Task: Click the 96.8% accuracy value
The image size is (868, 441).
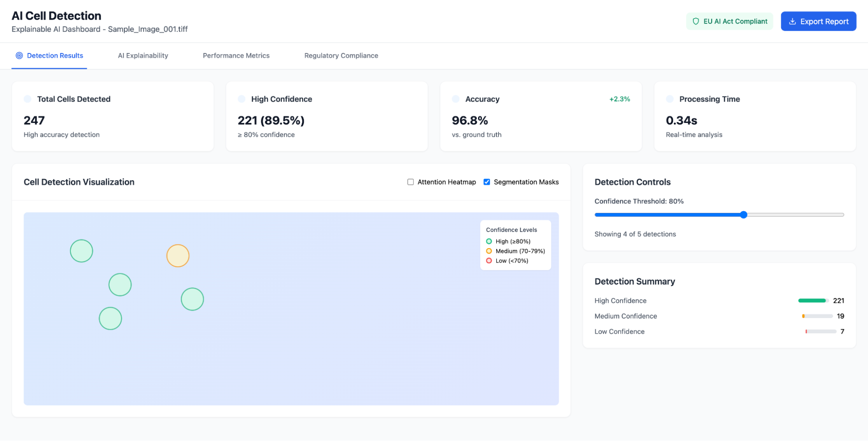Action: [x=470, y=120]
